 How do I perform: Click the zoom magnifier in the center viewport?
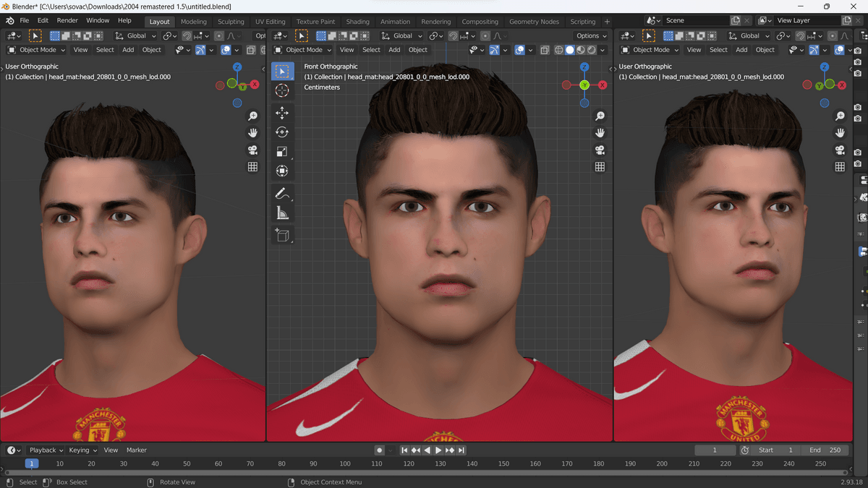pos(600,116)
